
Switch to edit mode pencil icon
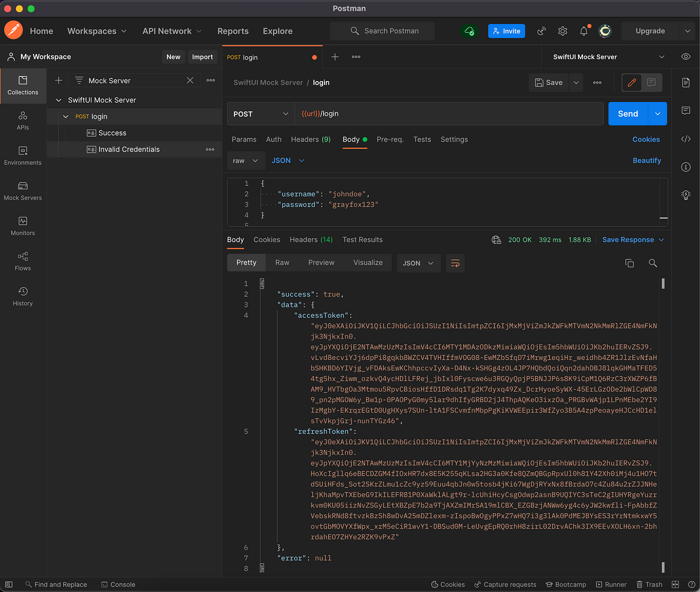[632, 82]
